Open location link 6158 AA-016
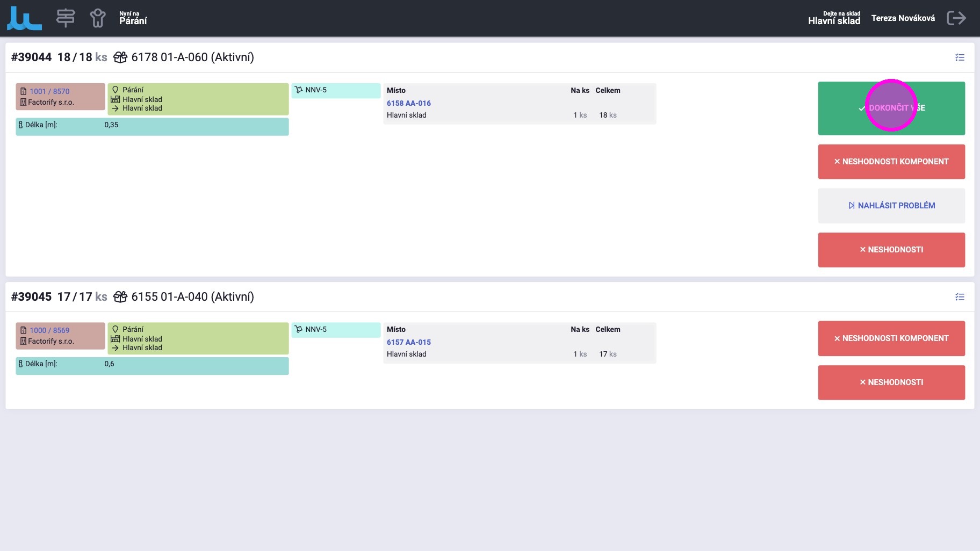Image resolution: width=980 pixels, height=551 pixels. pos(409,103)
